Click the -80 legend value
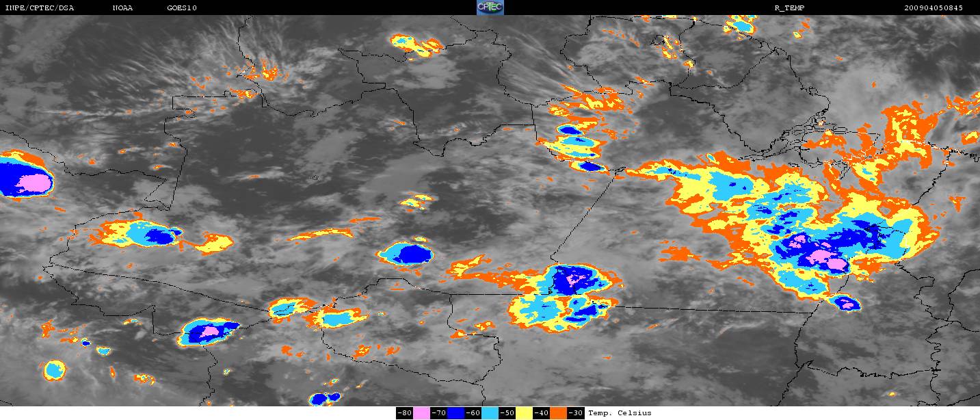The image size is (980, 420). [x=404, y=413]
